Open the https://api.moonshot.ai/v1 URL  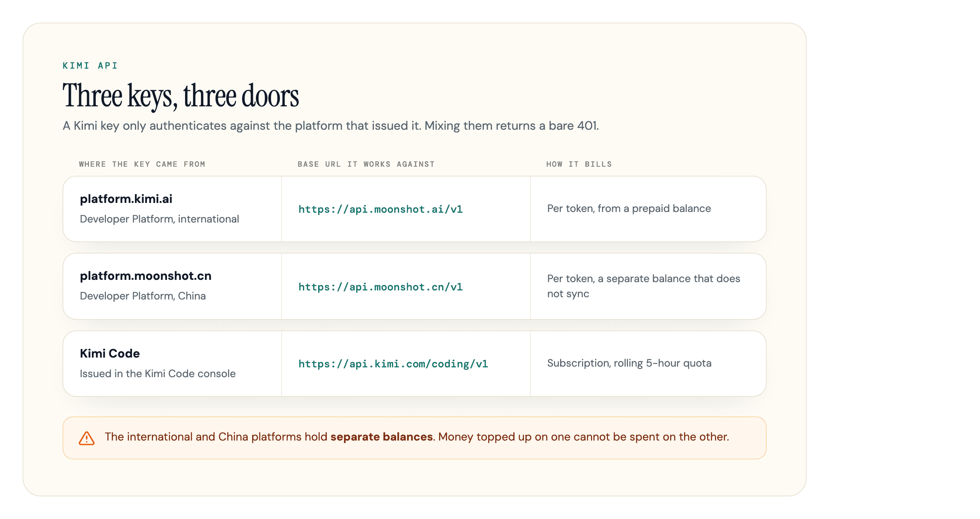click(x=380, y=209)
